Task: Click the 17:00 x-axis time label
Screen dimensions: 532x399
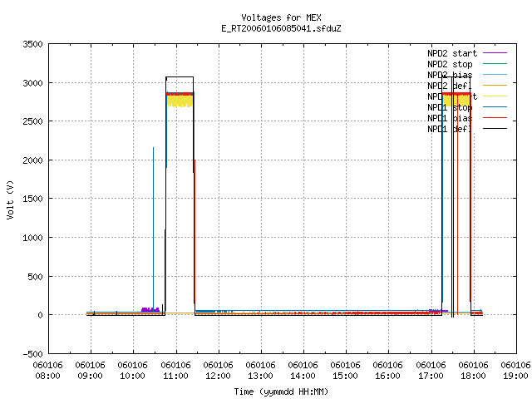Action: pos(431,376)
